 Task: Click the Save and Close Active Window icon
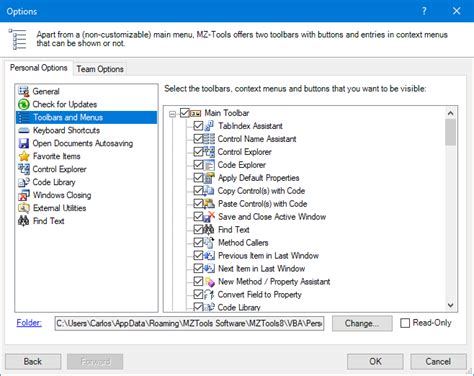209,217
